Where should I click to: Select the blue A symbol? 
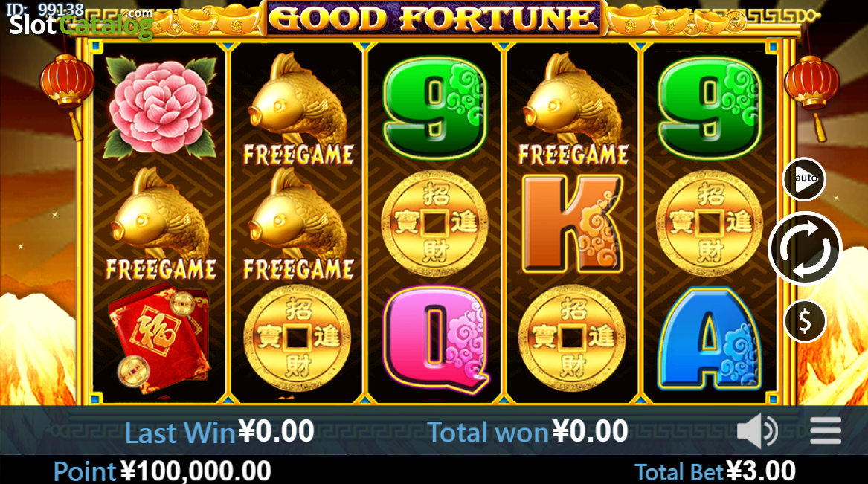(709, 338)
